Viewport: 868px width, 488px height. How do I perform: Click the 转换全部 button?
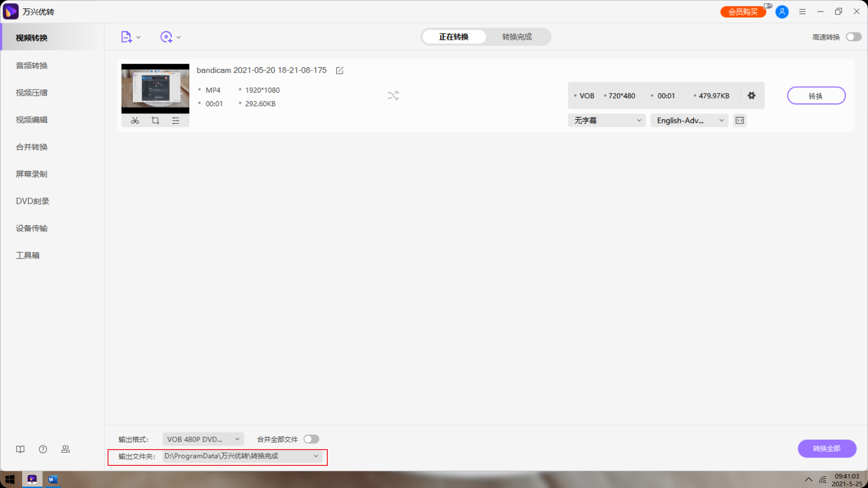[x=826, y=449]
